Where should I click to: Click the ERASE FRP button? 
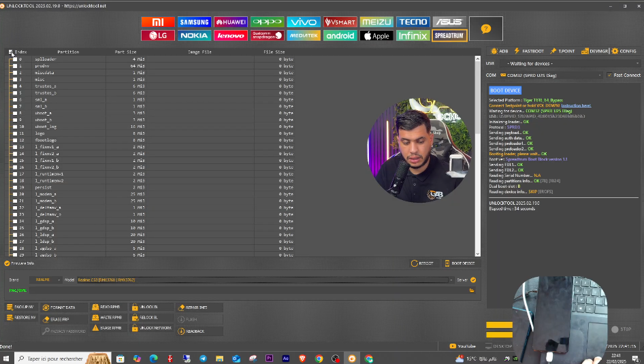64,319
